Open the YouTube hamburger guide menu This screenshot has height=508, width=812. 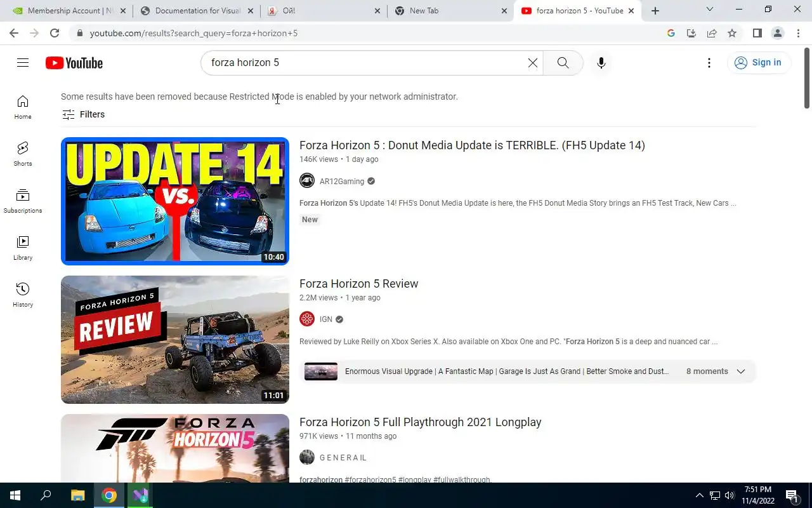pyautogui.click(x=23, y=62)
